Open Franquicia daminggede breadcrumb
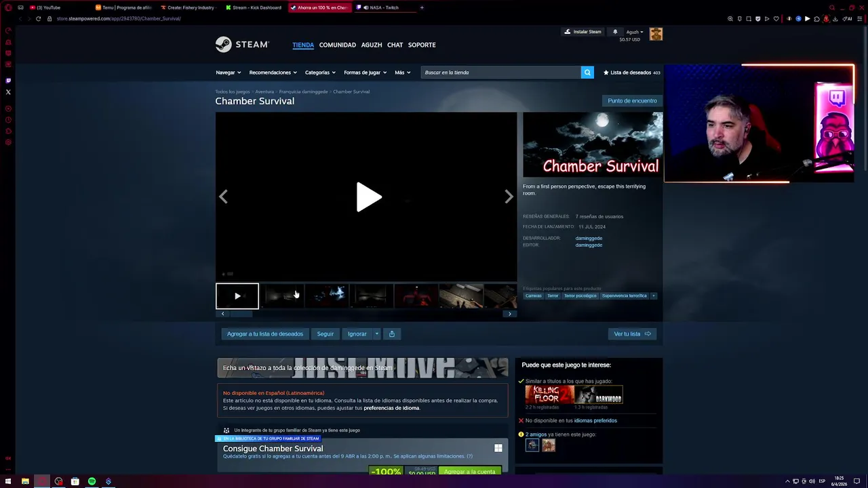The height and width of the screenshot is (488, 868). point(303,91)
